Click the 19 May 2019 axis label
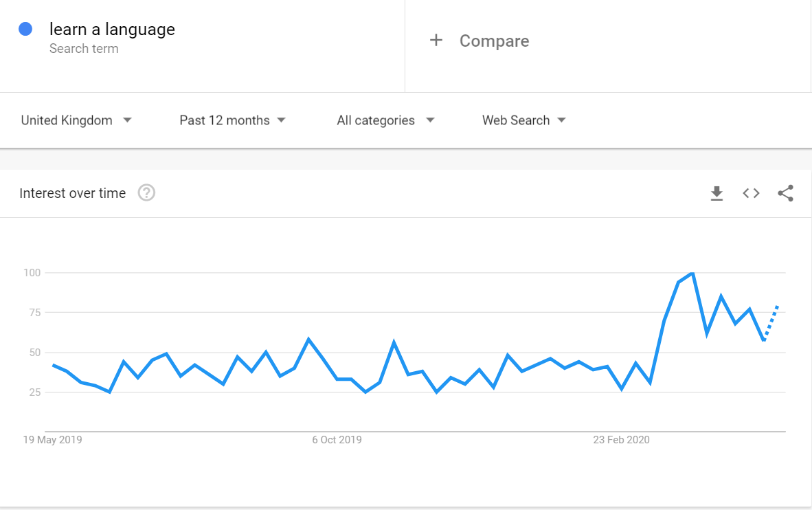The height and width of the screenshot is (510, 812). [x=53, y=440]
